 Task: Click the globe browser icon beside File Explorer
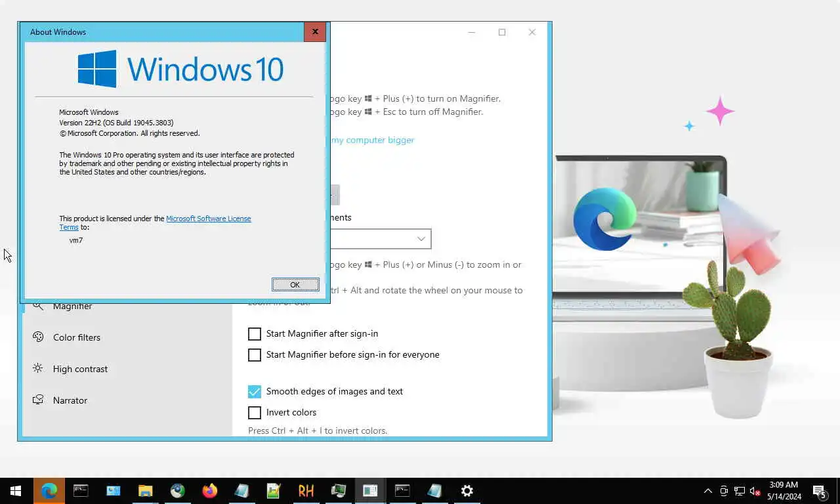click(x=177, y=490)
